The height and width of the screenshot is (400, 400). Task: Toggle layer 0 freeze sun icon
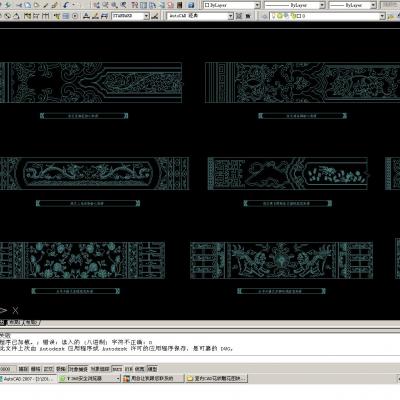[280, 16]
